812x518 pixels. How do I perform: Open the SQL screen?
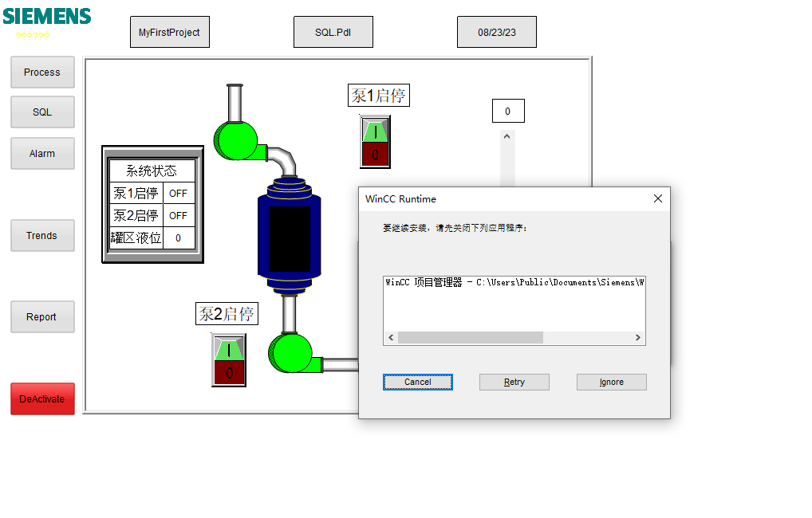[x=42, y=112]
